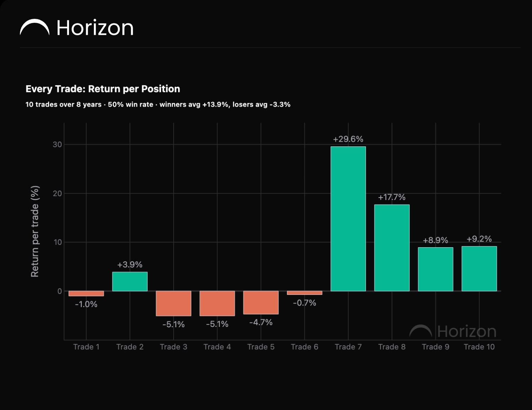
Task: Click the Trade 8 green bar
Action: pos(392,248)
